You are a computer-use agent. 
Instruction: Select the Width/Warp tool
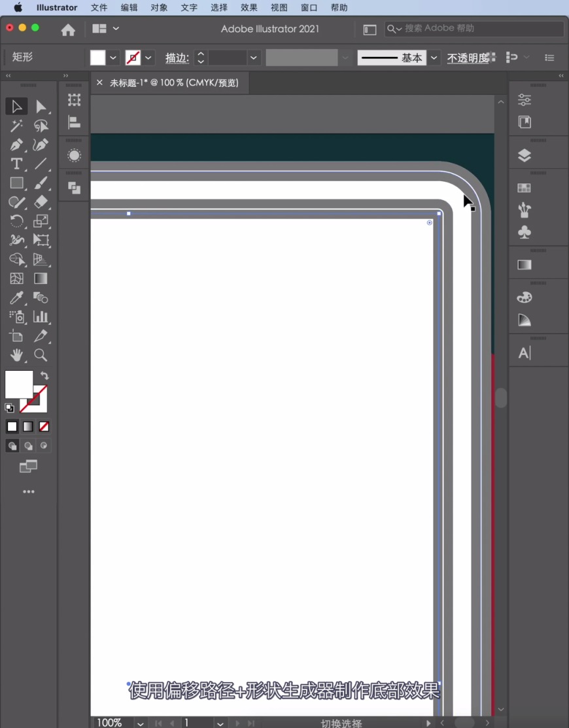17,240
